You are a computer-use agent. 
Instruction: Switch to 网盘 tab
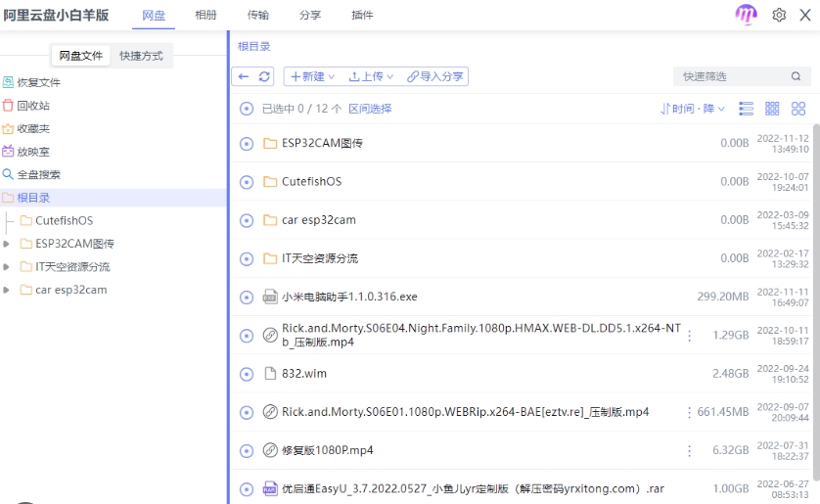pyautogui.click(x=154, y=15)
